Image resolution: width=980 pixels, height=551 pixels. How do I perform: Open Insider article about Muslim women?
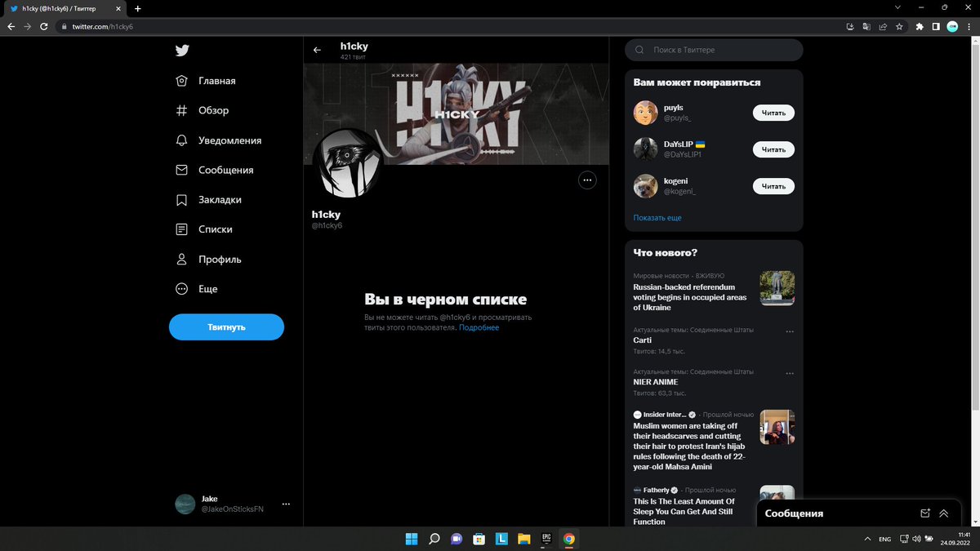pos(714,441)
